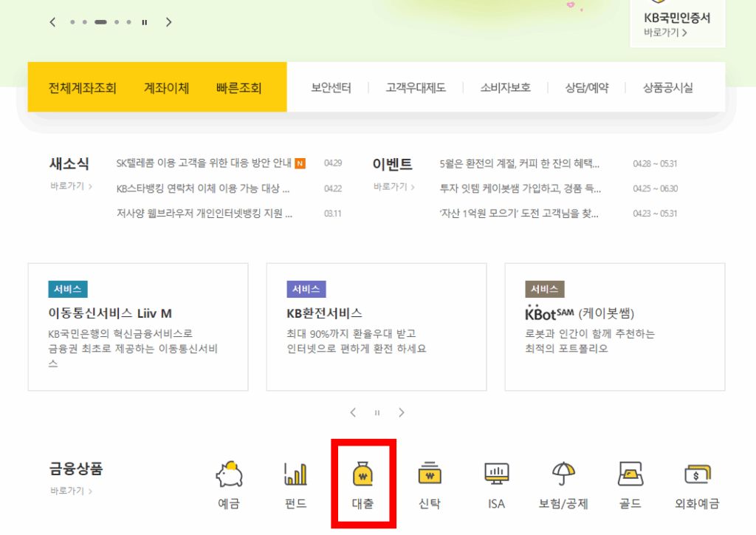
Task: Open KBot SAM 케이봇쌤 card
Action: 615,327
